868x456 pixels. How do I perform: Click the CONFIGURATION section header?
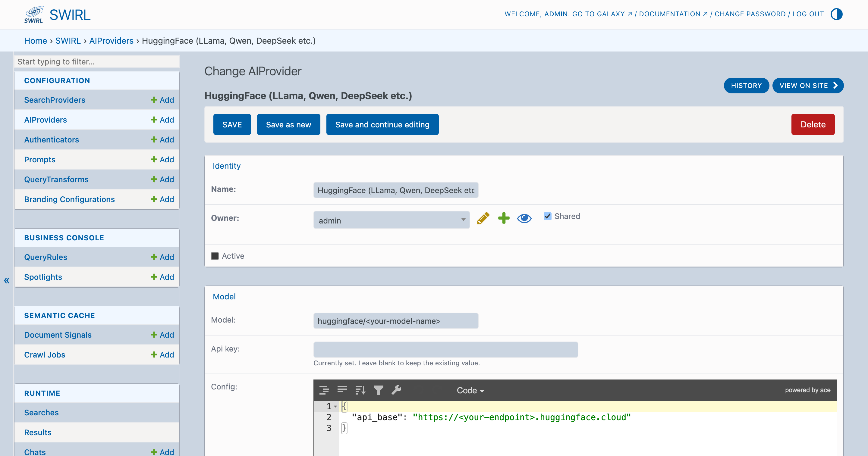tap(57, 80)
